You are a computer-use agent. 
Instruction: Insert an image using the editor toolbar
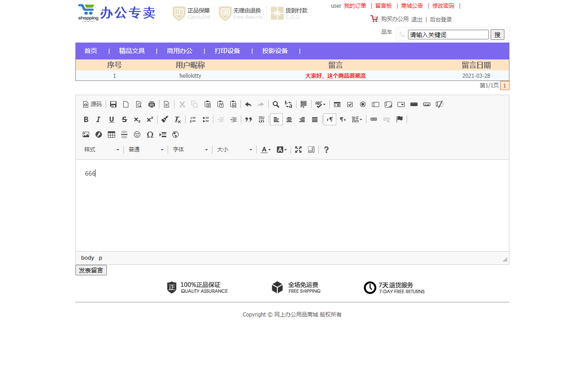click(x=86, y=134)
